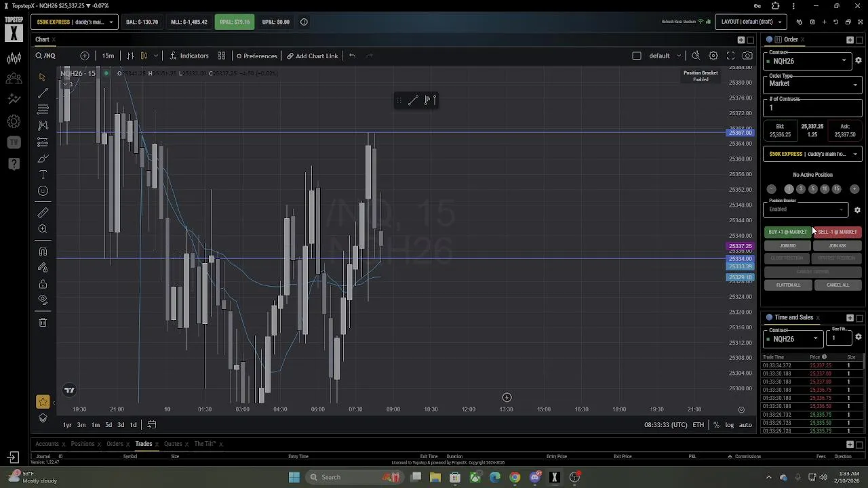Open Contract settings gear in Order panel
This screenshot has width=868, height=488.
pos(858,60)
